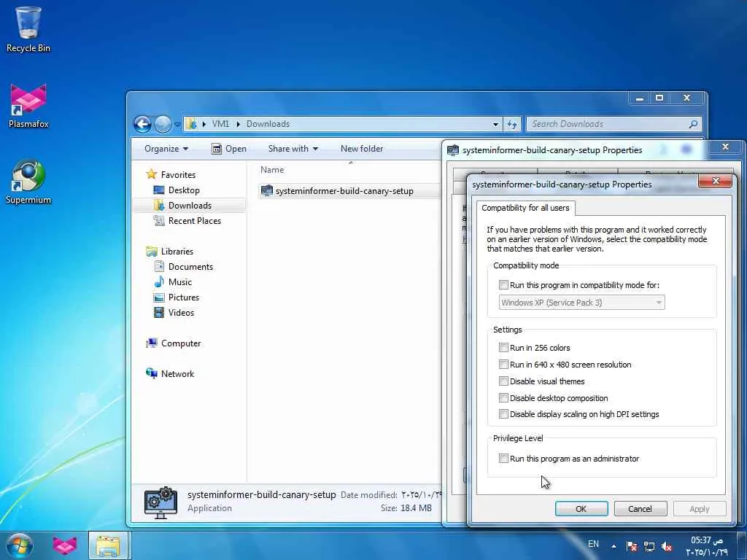The image size is (747, 560).
Task: Select Downloads under Favorites
Action: point(190,205)
